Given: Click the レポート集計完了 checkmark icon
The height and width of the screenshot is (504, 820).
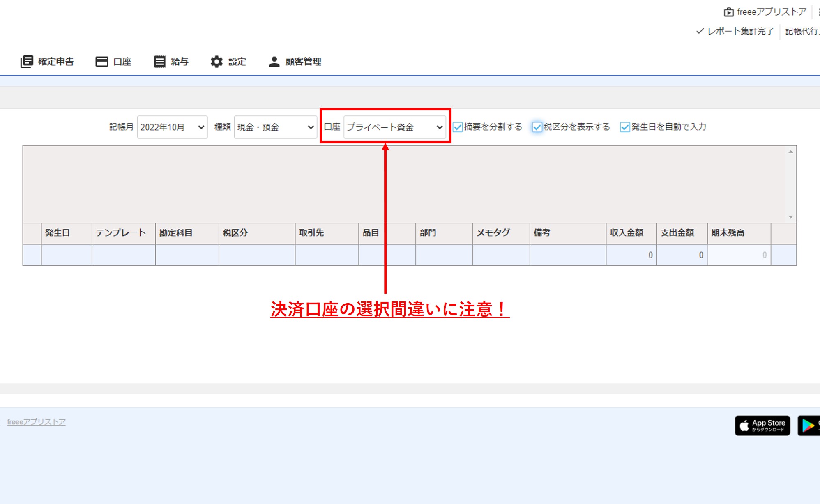Looking at the screenshot, I should [x=700, y=31].
